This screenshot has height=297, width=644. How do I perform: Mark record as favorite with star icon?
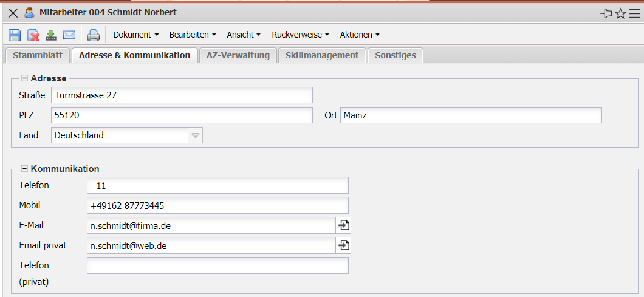(x=620, y=13)
